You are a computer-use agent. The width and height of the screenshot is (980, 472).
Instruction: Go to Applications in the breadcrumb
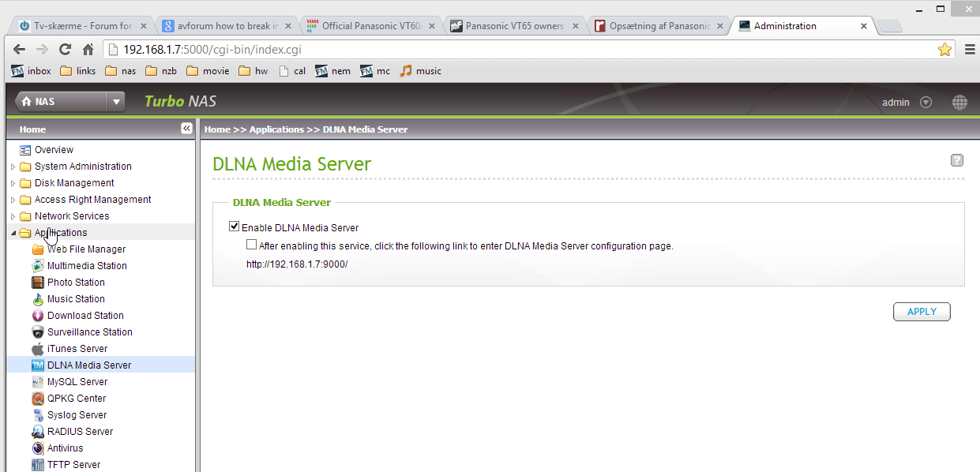tap(276, 129)
